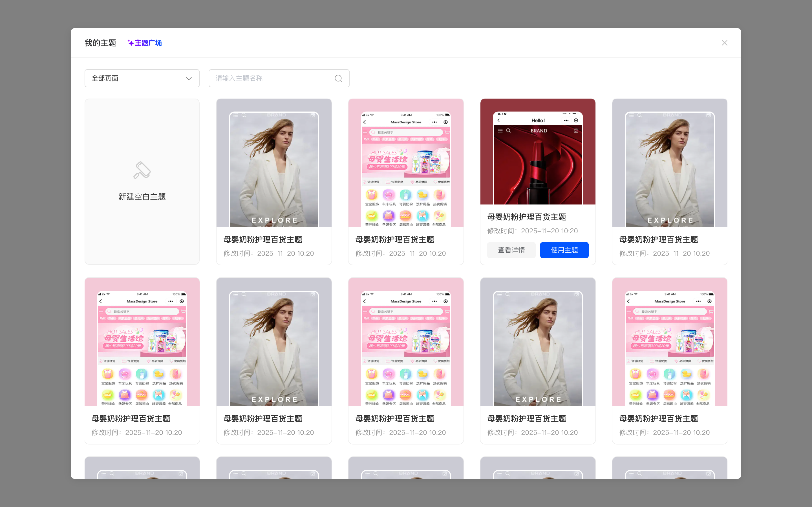This screenshot has width=812, height=507.
Task: Click the calendar icon in lipstick preview
Action: pyautogui.click(x=576, y=131)
